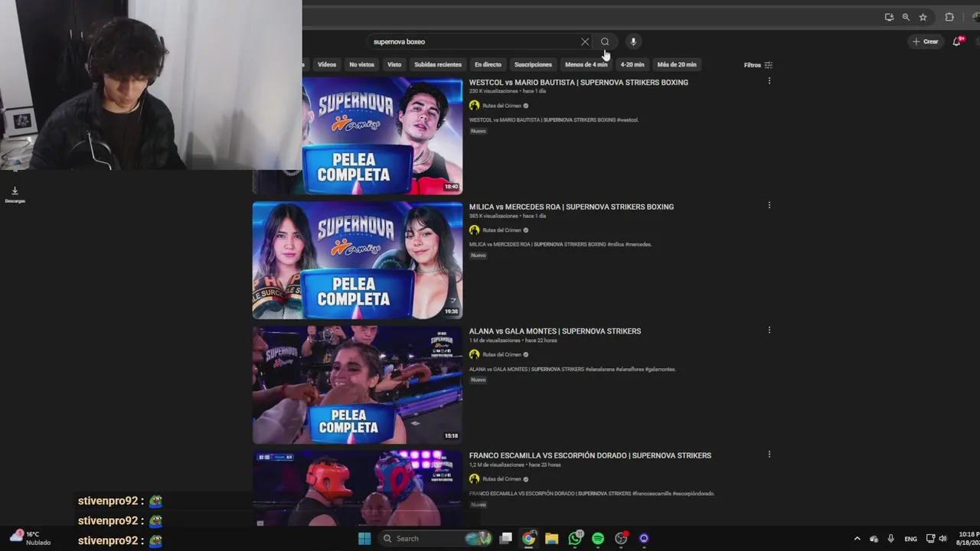The height and width of the screenshot is (551, 980).
Task: Open title FRANCO ESCAMILLA VS ESCORPIÓN DORADO
Action: click(x=590, y=455)
